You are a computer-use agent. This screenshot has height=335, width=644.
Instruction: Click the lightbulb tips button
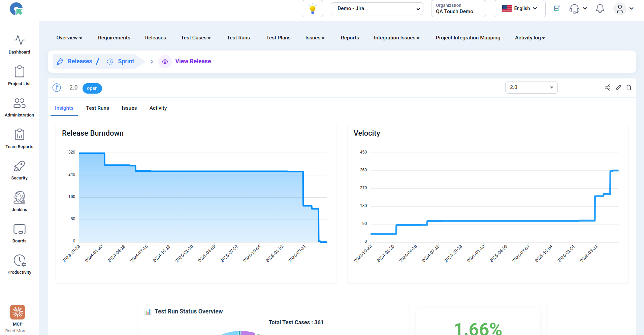(313, 9)
